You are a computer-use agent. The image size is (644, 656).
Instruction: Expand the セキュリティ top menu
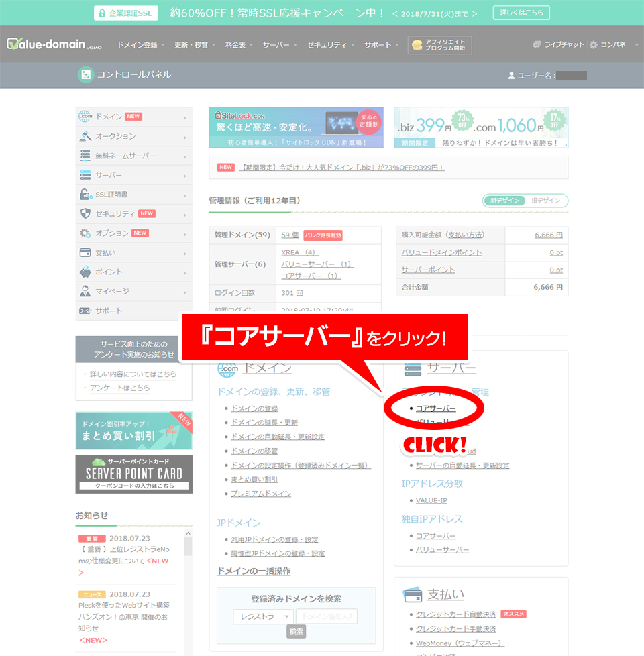[330, 45]
